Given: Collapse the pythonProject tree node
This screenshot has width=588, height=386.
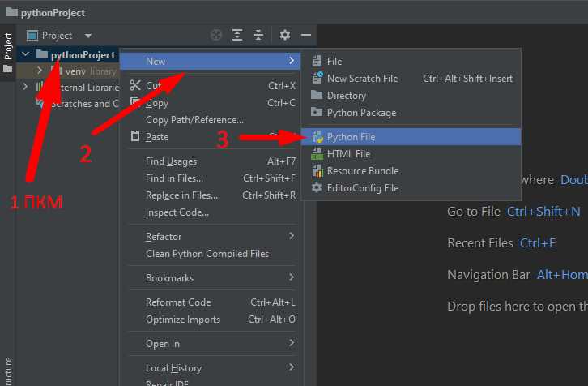Looking at the screenshot, I should pyautogui.click(x=25, y=54).
